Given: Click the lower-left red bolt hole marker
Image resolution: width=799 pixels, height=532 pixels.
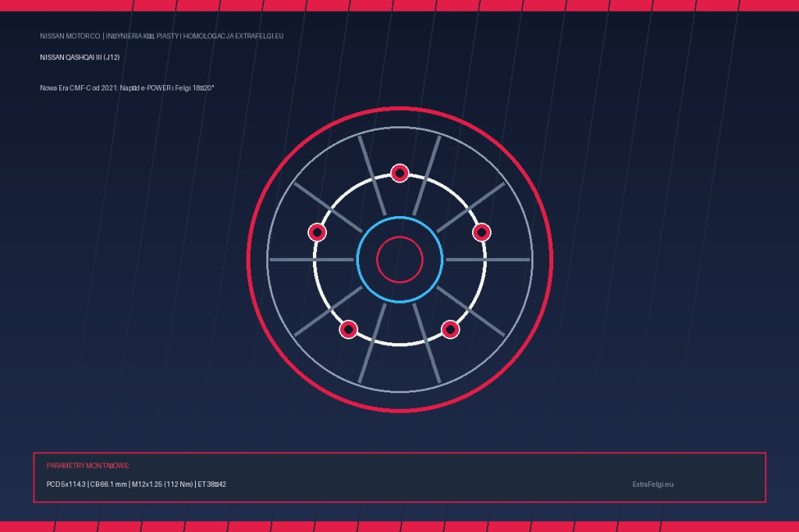Looking at the screenshot, I should pyautogui.click(x=349, y=329).
